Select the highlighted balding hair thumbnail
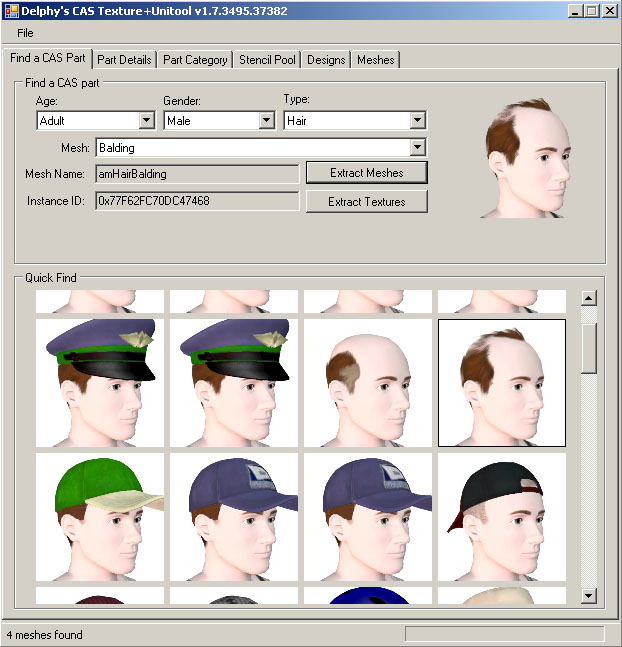The width and height of the screenshot is (622, 647). (501, 383)
